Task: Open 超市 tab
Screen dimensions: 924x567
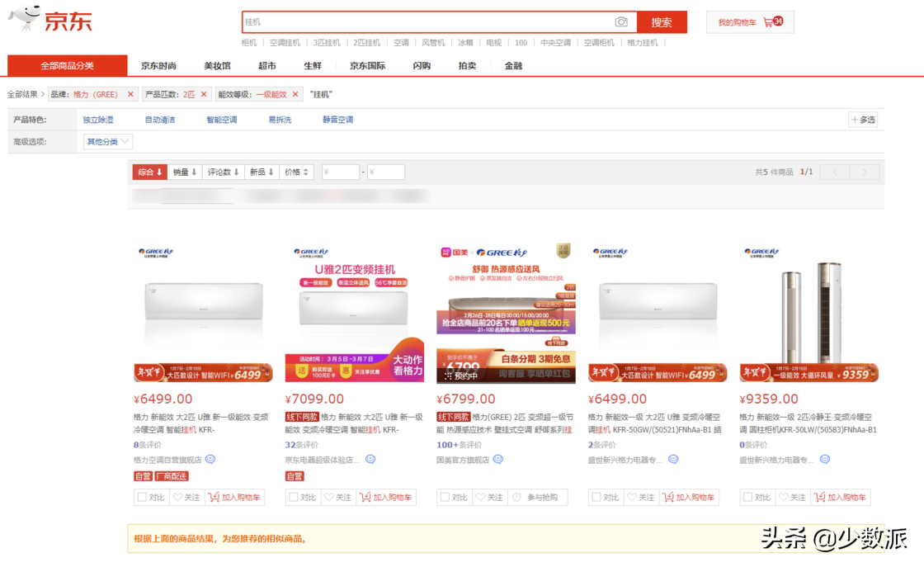Action: pos(267,65)
